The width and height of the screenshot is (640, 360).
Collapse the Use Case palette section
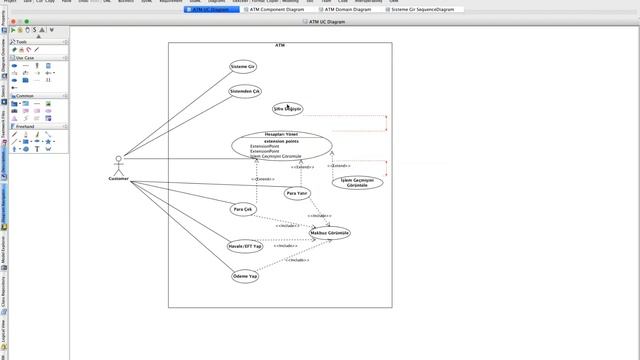(65, 58)
